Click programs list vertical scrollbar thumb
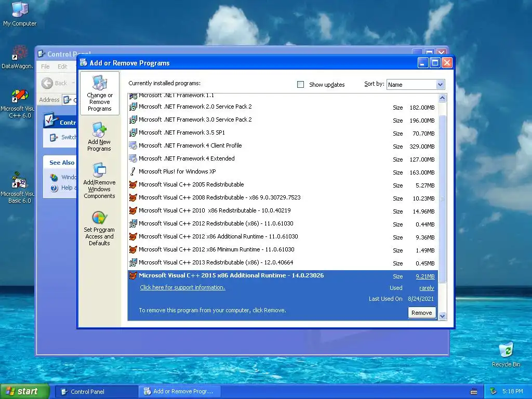Image resolution: width=532 pixels, height=399 pixels. [x=442, y=199]
